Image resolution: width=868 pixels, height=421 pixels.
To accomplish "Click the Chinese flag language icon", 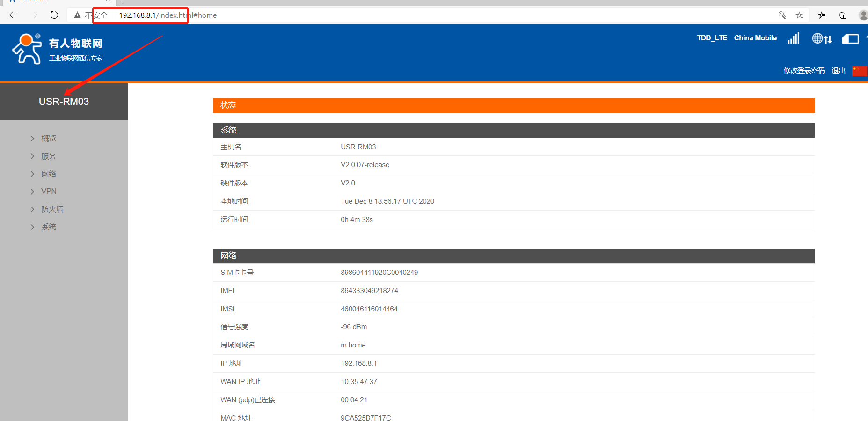I will [x=859, y=71].
